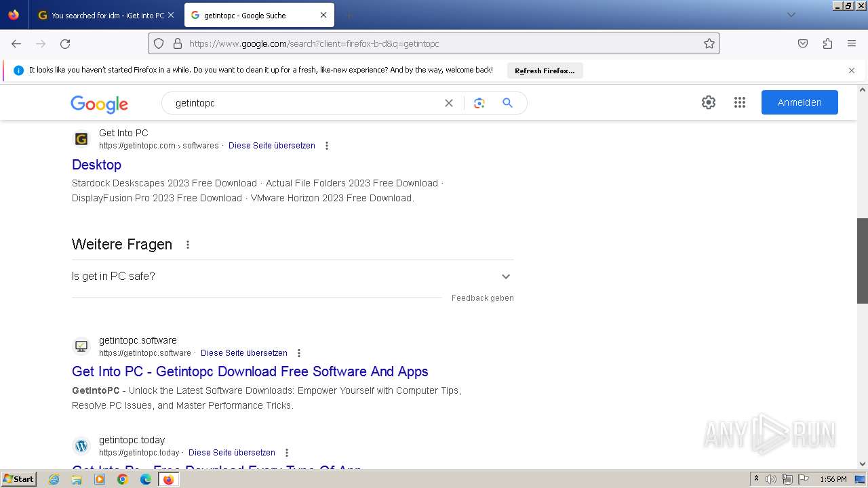Open 'Get Into PC - Getintopc Download Free Software' result

(250, 371)
